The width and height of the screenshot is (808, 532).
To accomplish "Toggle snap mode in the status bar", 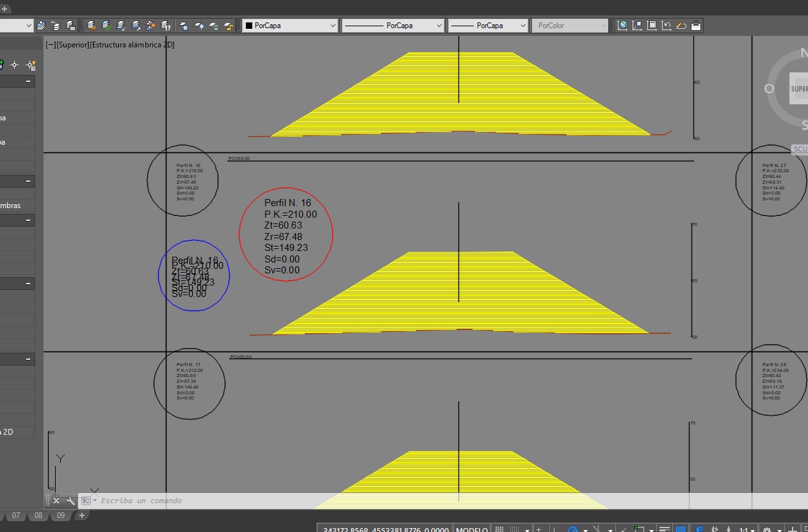I will coord(514,529).
